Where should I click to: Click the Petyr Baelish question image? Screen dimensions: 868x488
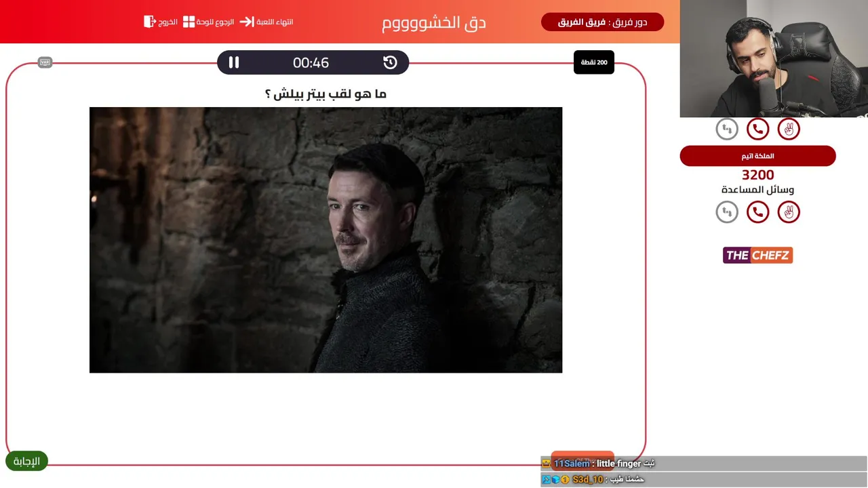coord(325,240)
